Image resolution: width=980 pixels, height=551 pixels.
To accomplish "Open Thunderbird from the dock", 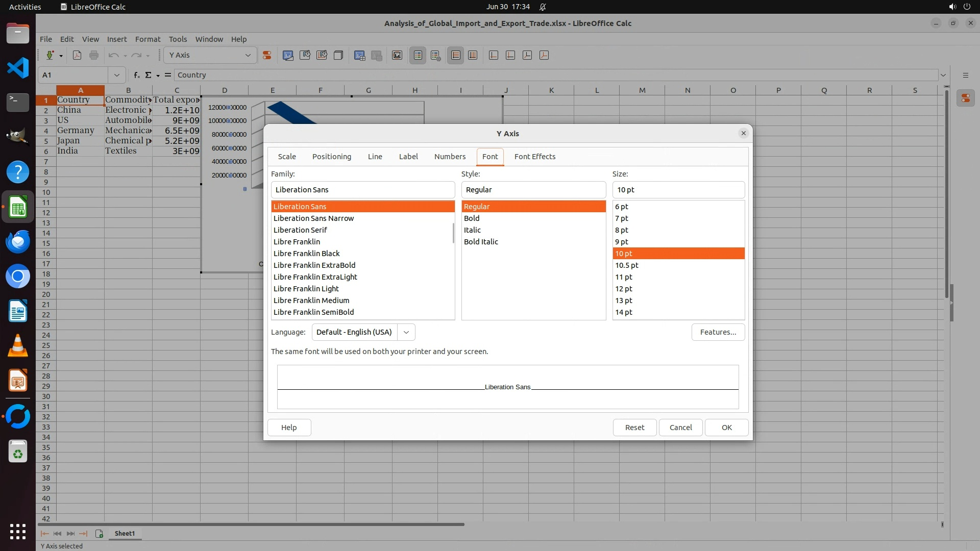I will point(18,241).
